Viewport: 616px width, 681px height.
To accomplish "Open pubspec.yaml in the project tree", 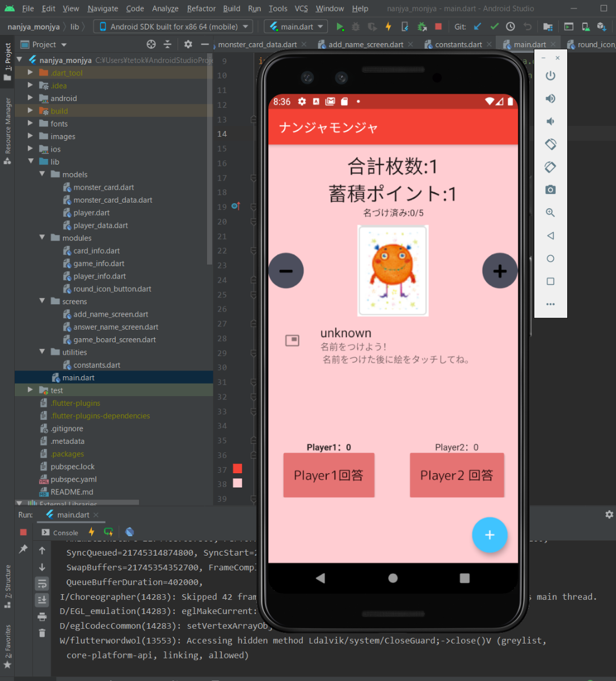I will (x=73, y=479).
